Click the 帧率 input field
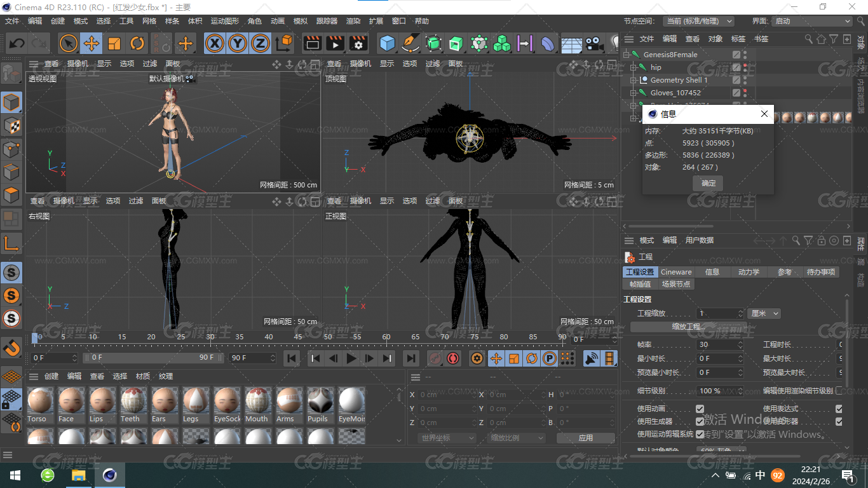The width and height of the screenshot is (868, 488). pyautogui.click(x=720, y=344)
